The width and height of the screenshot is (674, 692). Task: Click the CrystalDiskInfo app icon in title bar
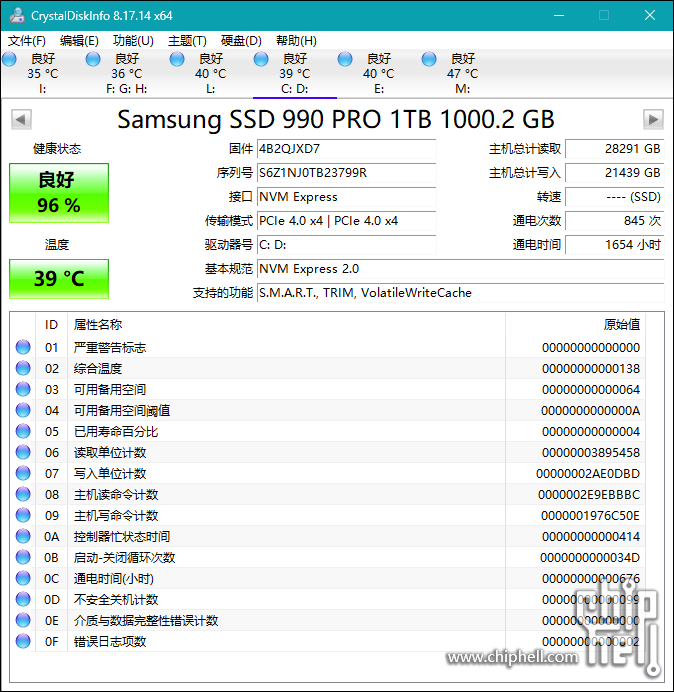coord(17,15)
